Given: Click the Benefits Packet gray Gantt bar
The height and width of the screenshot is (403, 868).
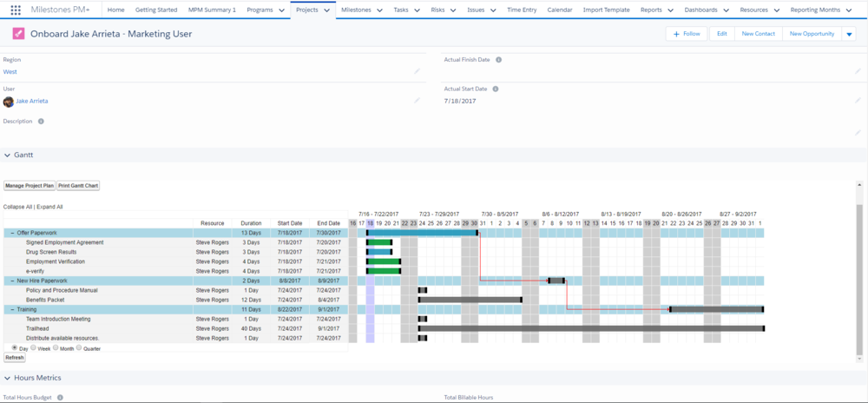Looking at the screenshot, I should pyautogui.click(x=470, y=300).
